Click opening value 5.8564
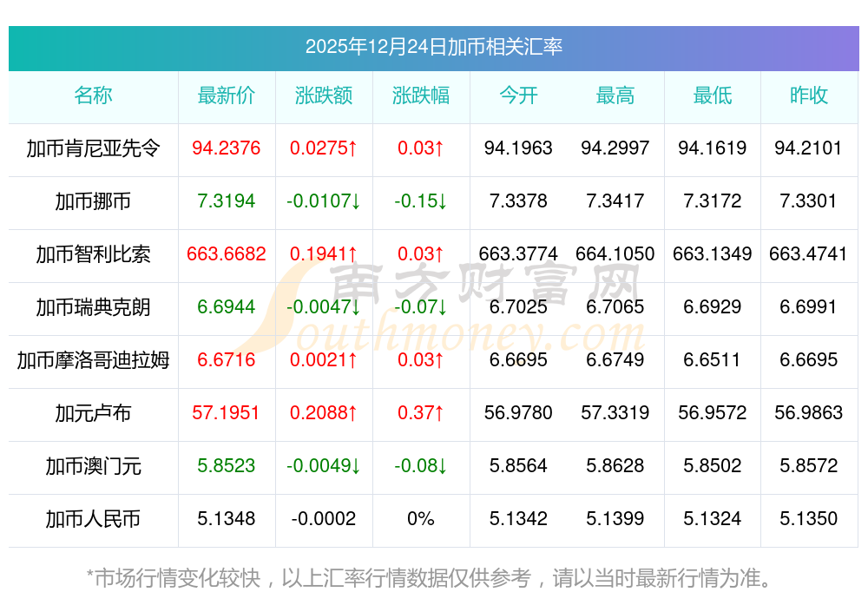Image resolution: width=868 pixels, height=605 pixels. tap(518, 465)
